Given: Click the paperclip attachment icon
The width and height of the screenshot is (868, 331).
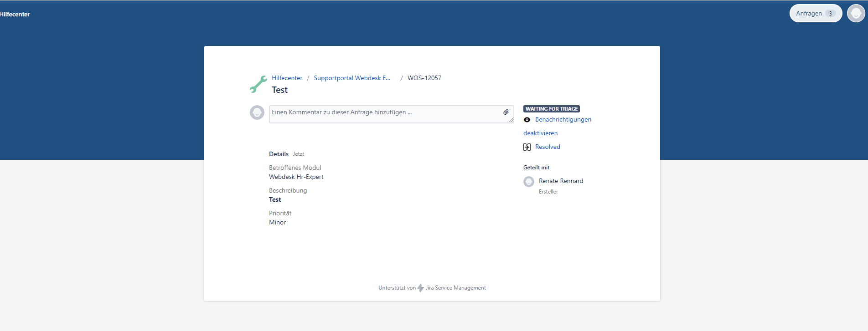Looking at the screenshot, I should [506, 112].
